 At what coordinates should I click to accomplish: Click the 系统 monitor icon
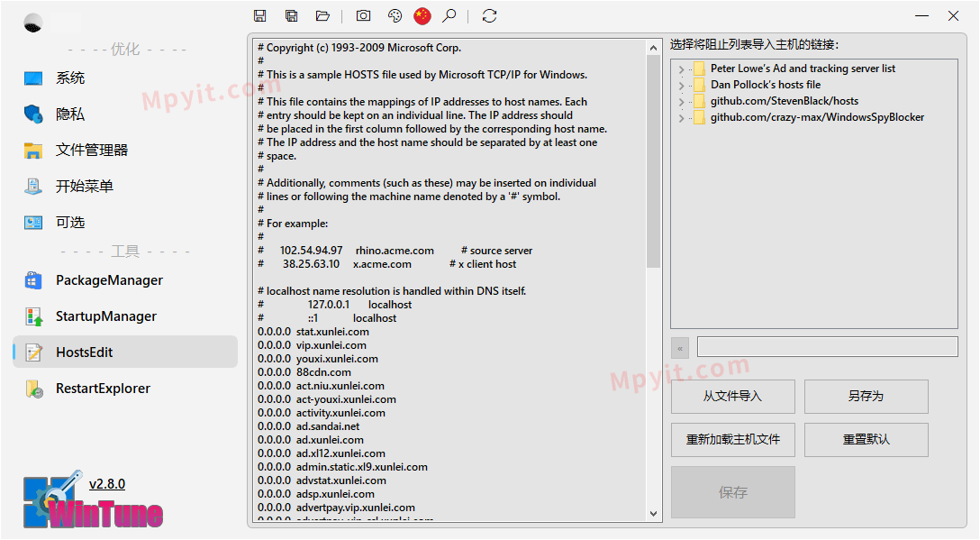point(33,78)
